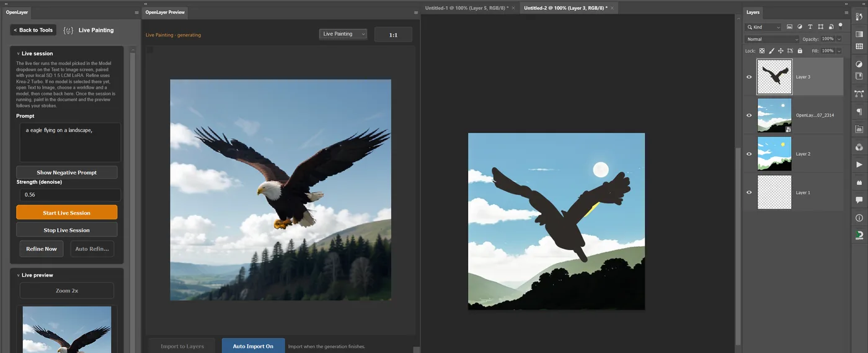The width and height of the screenshot is (868, 353).
Task: Click the Strength (denoise) 0.56 field
Action: pyautogui.click(x=70, y=195)
